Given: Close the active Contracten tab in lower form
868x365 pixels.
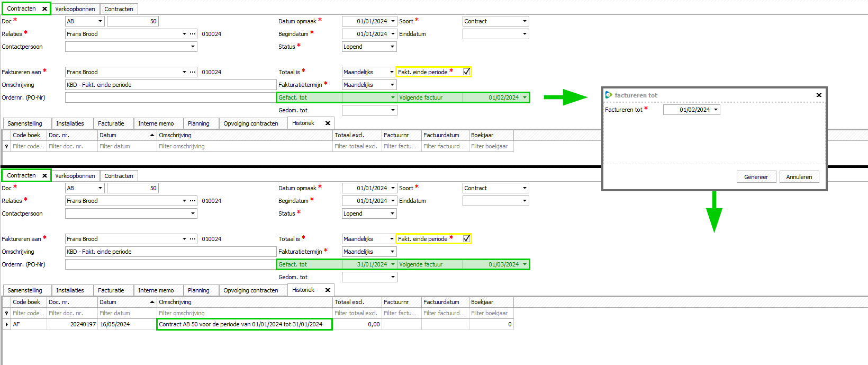Looking at the screenshot, I should pyautogui.click(x=44, y=176).
